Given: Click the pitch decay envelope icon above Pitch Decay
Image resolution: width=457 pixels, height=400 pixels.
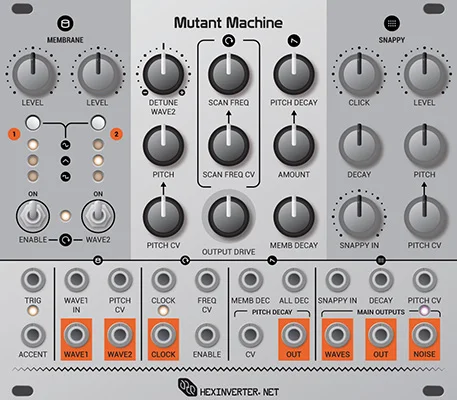Looking at the screenshot, I should click(294, 41).
